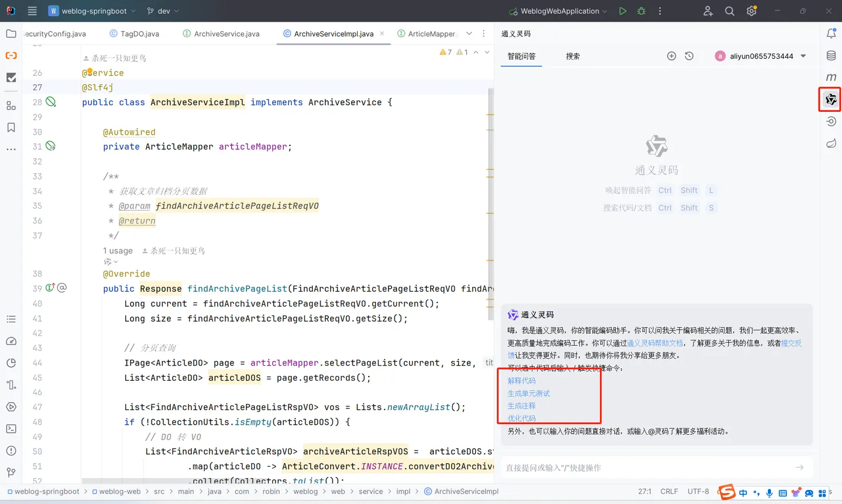
Task: Start a new chat with plus icon
Action: coord(672,56)
